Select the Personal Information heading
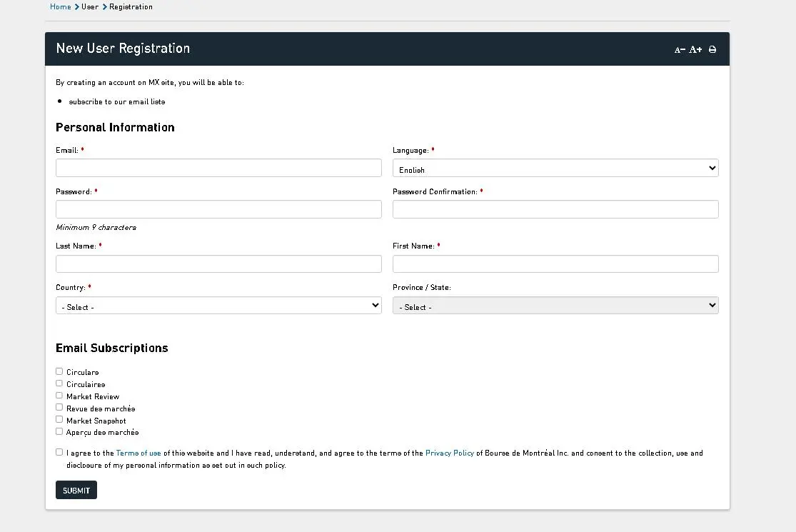 pos(115,127)
